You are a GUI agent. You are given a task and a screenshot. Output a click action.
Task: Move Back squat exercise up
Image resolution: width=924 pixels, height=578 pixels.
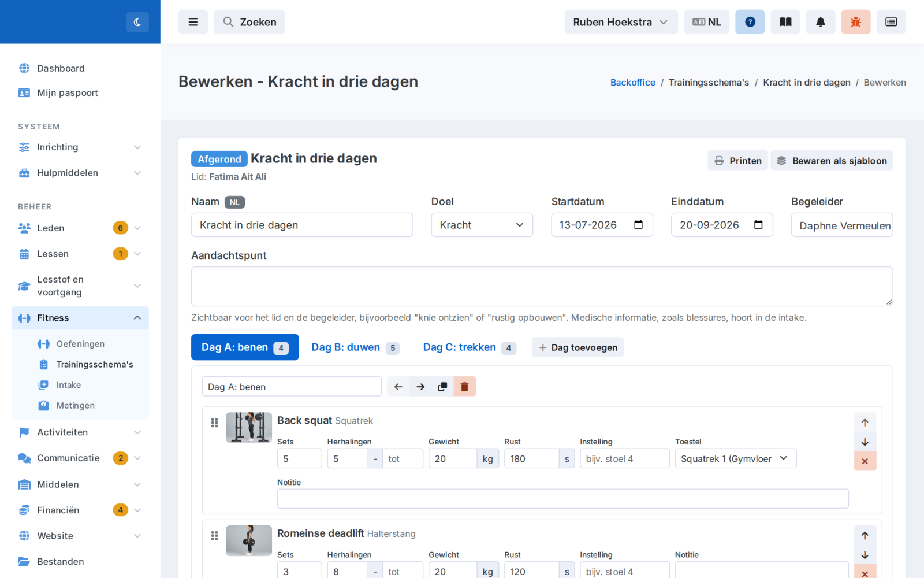(x=865, y=423)
